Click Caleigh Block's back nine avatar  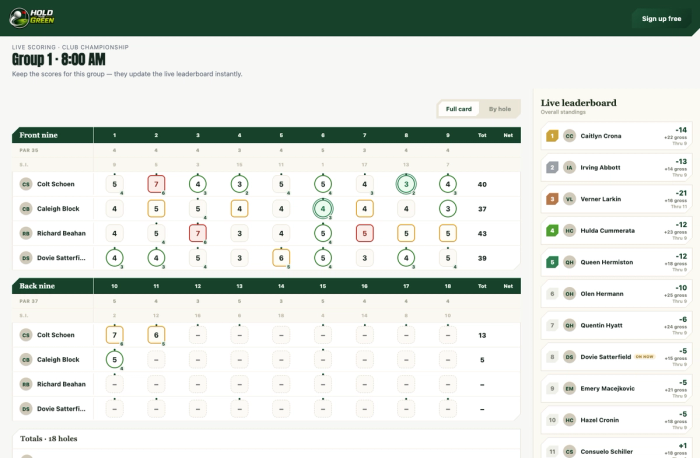(x=26, y=359)
